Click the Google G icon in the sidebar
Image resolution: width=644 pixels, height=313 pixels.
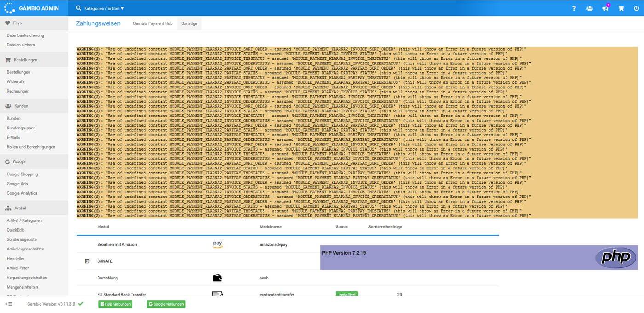(8, 162)
